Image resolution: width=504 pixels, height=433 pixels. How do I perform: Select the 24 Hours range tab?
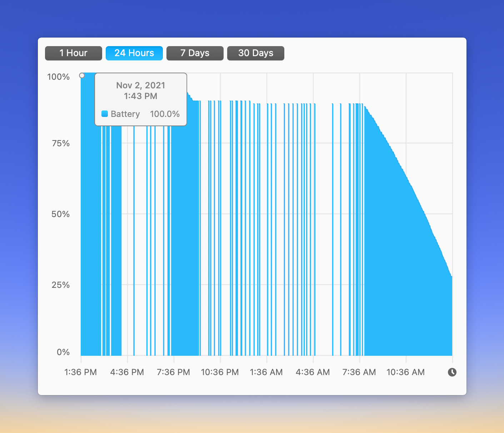click(134, 53)
